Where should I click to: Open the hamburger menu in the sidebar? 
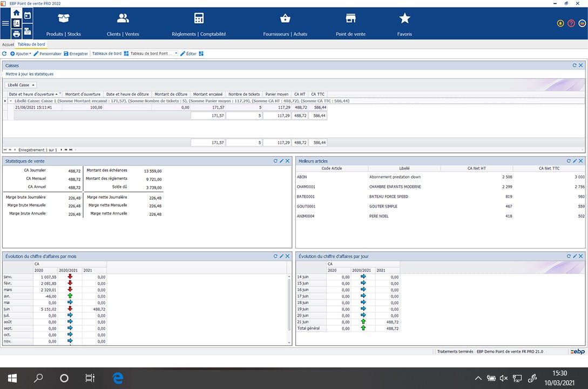5,23
